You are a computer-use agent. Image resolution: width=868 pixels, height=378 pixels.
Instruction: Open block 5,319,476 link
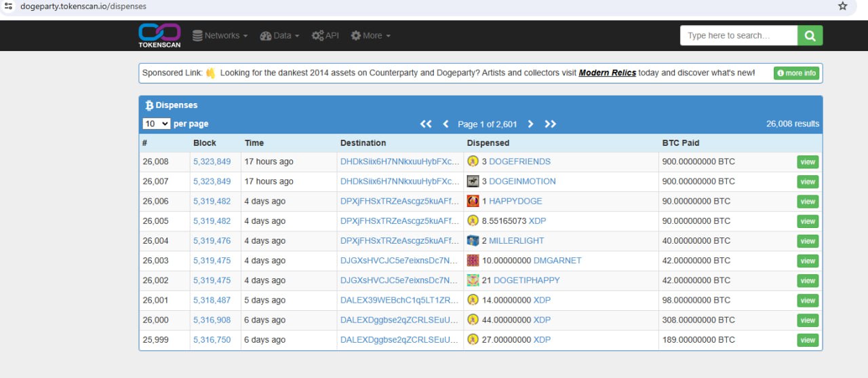point(212,240)
